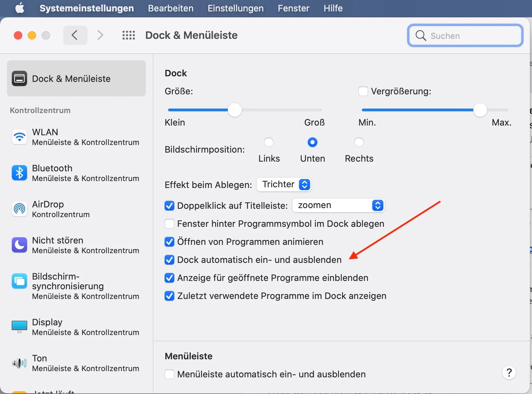
Task: Enable the Vergrößerung checkbox
Action: pos(363,91)
